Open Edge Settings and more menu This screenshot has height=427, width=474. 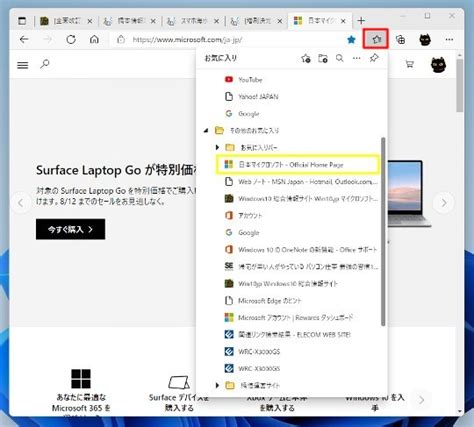pos(449,40)
